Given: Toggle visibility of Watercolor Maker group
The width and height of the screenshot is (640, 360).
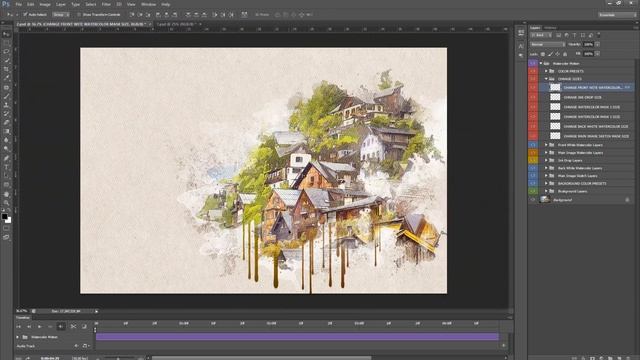Looking at the screenshot, I should tap(533, 63).
